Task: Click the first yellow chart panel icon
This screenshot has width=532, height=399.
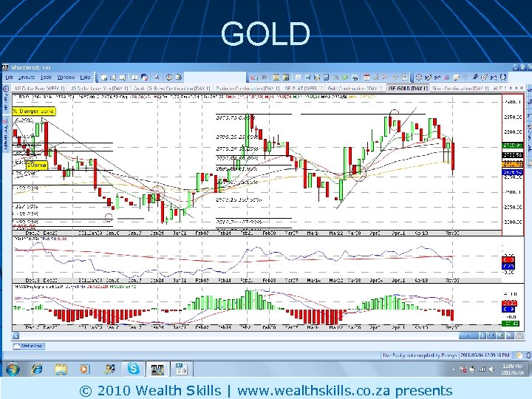Action: tap(276, 78)
